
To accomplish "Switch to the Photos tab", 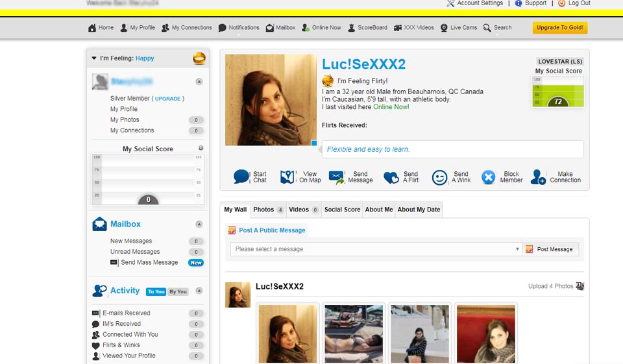I will coord(268,210).
